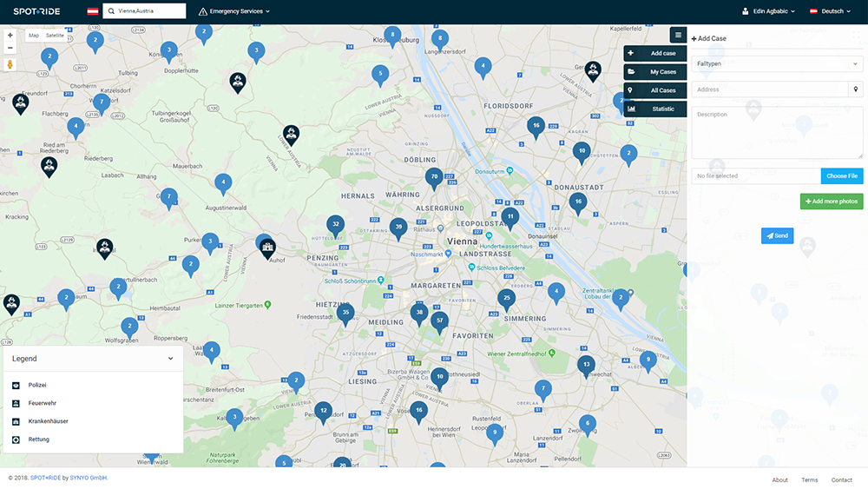This screenshot has height=489, width=868.
Task: Click in the Description text area
Action: (777, 132)
